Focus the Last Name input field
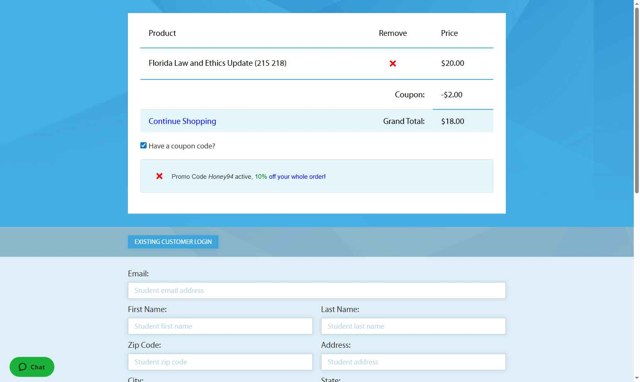This screenshot has width=640, height=382. click(413, 326)
